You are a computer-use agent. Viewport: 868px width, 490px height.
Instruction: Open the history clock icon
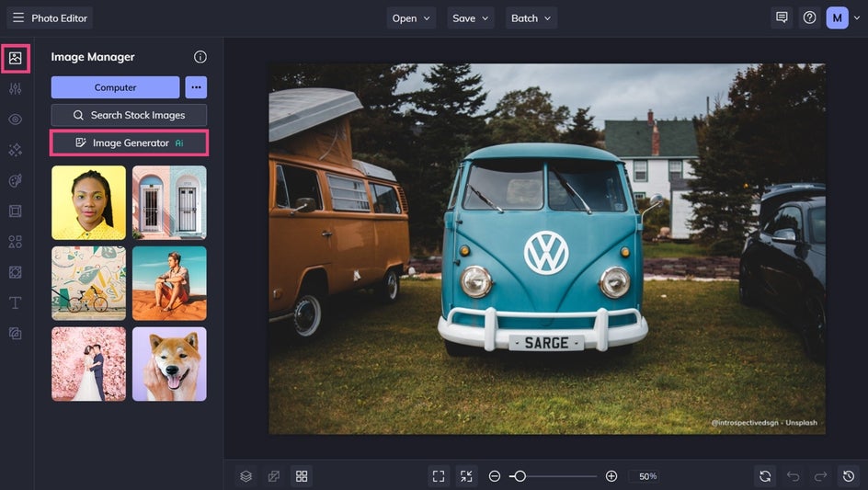point(848,476)
